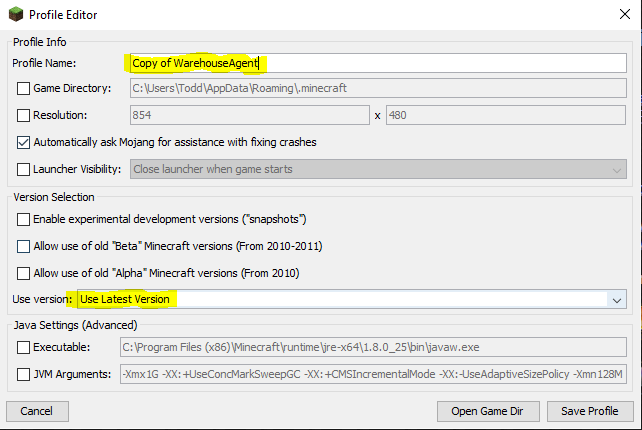Close the Profile Editor window
The height and width of the screenshot is (430, 642).
click(x=617, y=15)
